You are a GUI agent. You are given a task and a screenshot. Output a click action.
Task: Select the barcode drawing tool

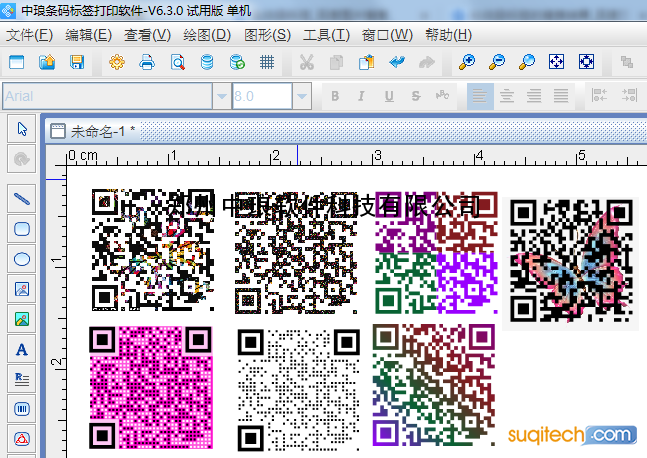point(21,409)
